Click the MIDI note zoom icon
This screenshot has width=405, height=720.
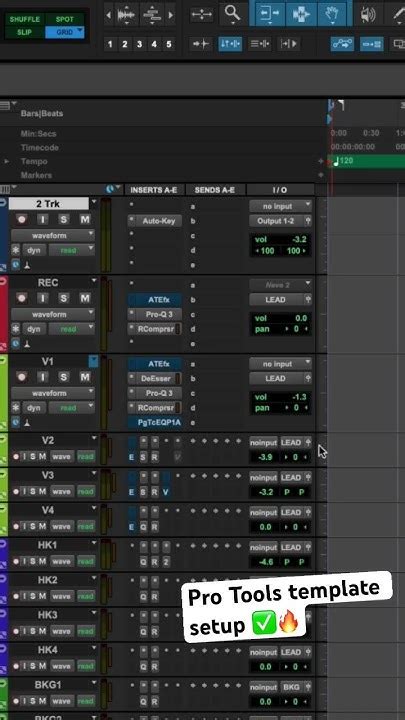tap(152, 14)
